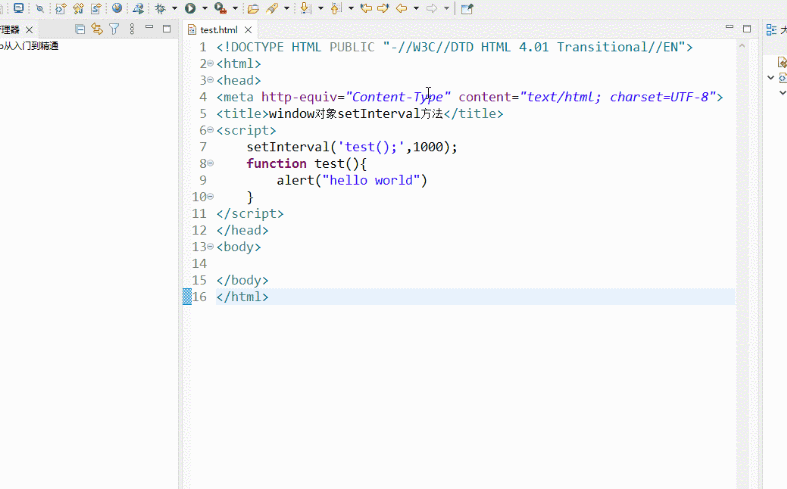The height and width of the screenshot is (489, 787).
Task: Click the DOCTYPE text on line 1
Action: pos(455,47)
